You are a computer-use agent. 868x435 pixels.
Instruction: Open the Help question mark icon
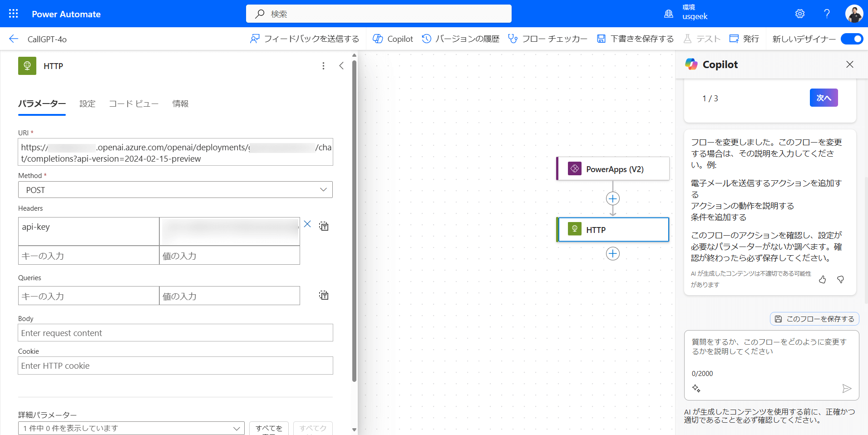tap(827, 14)
